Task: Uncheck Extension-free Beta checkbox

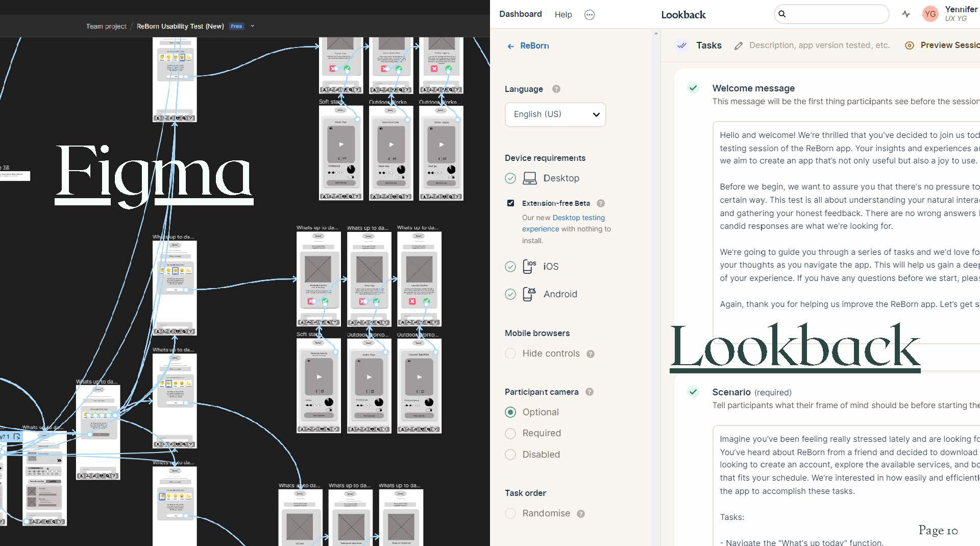Action: coord(510,203)
